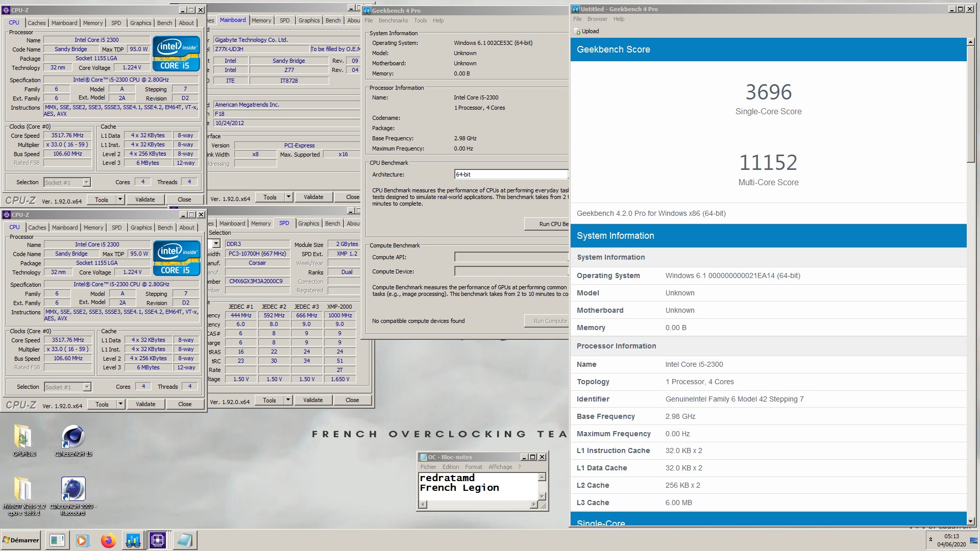Viewport: 980px width, 551px height.
Task: Open the CINEBENCH 15 desktop shortcut
Action: coord(73,440)
